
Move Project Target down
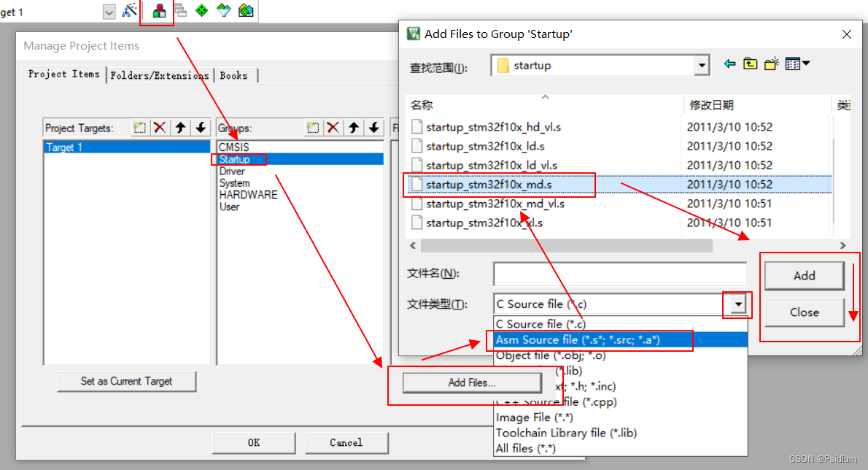(201, 128)
